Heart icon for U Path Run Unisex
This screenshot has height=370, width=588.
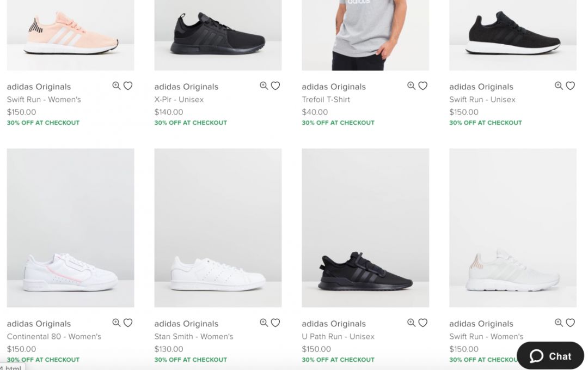pos(423,323)
